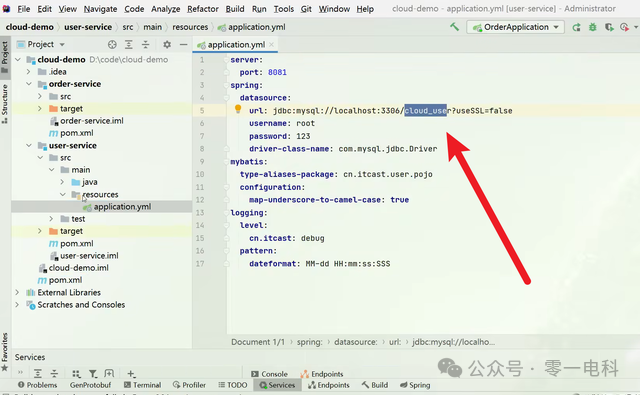This screenshot has height=395, width=640.
Task: Switch to the Console tab in Services
Action: coord(269,374)
